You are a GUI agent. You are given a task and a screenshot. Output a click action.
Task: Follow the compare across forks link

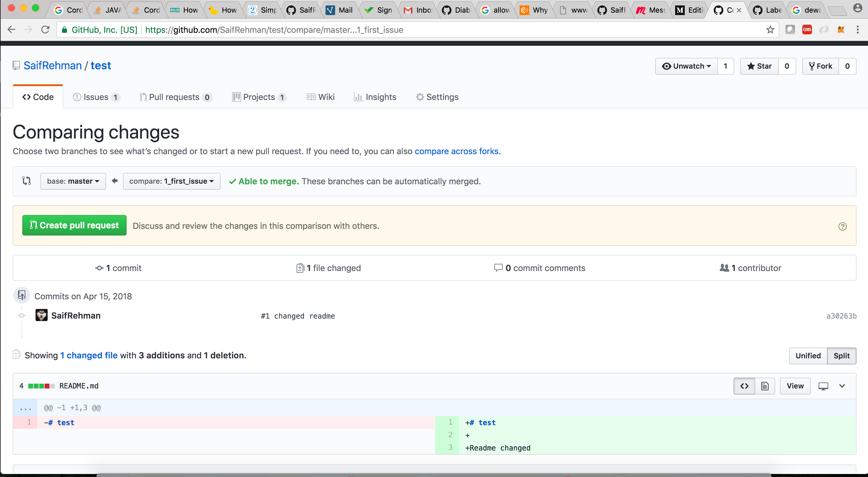pyautogui.click(x=457, y=151)
